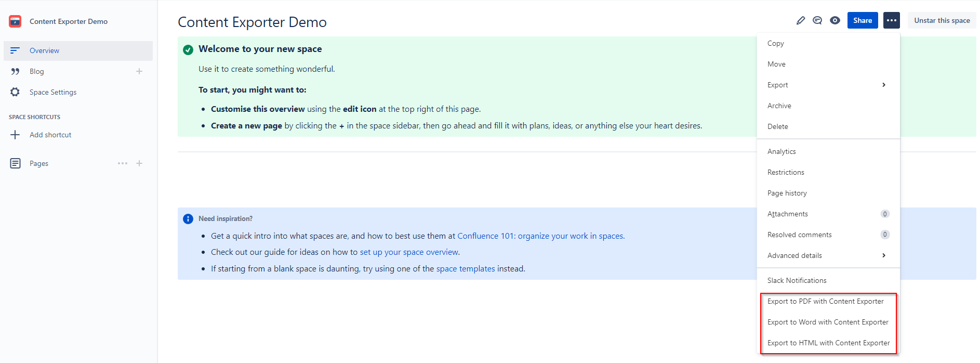The image size is (980, 363).
Task: Click the Share button
Action: click(x=863, y=20)
